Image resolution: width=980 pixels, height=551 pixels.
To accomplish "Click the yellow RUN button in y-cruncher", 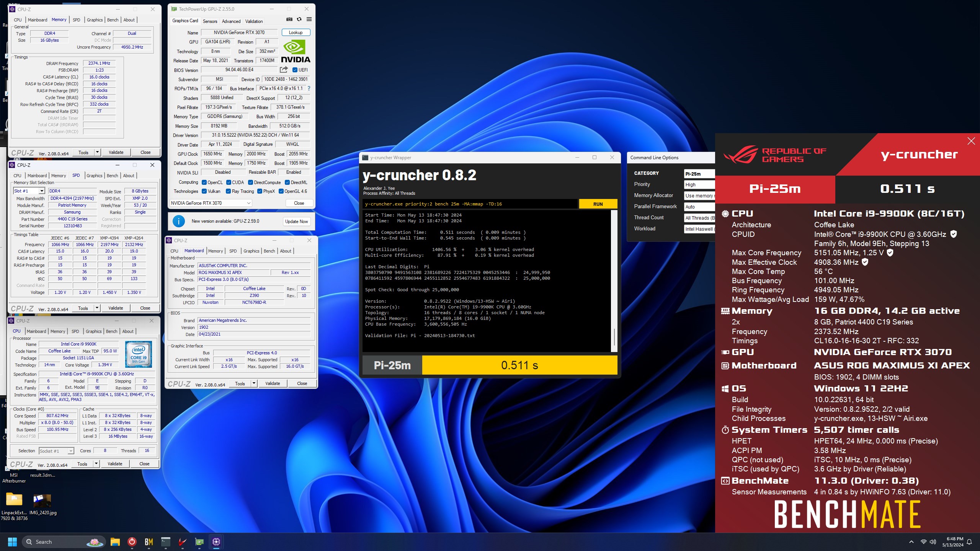I will [598, 204].
